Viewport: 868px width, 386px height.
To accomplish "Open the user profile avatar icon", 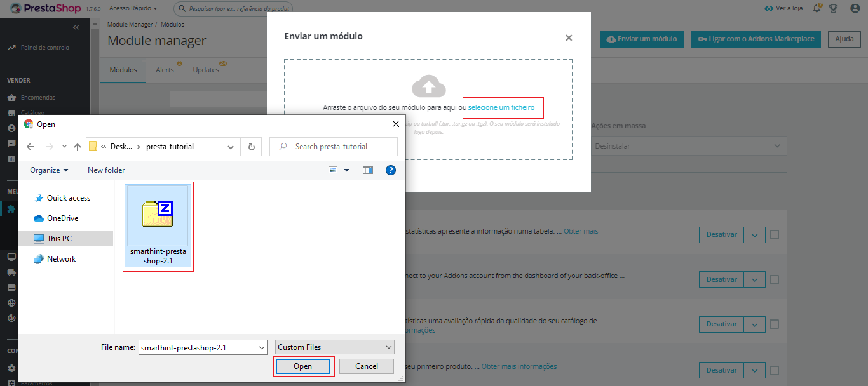I will point(855,8).
